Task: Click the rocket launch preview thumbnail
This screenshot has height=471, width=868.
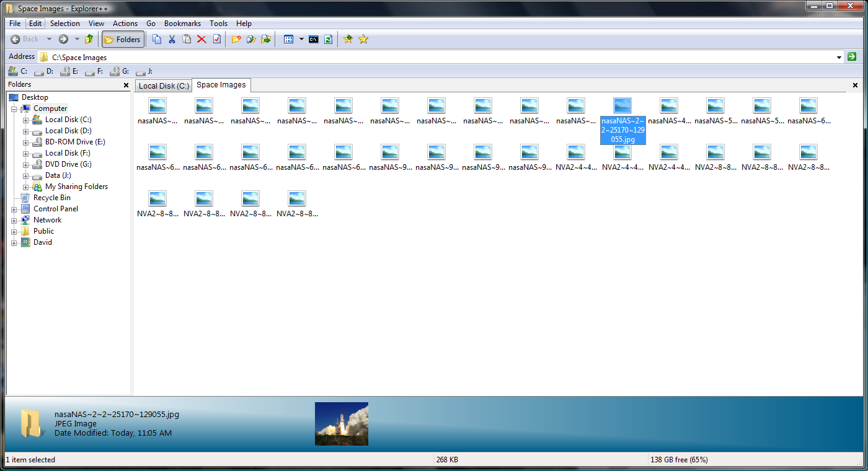Action: [342, 424]
